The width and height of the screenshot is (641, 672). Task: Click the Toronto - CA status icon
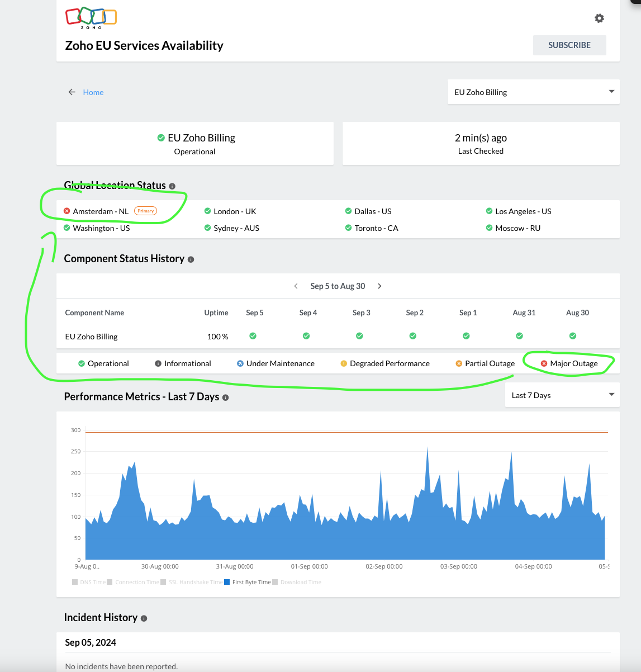(x=349, y=228)
